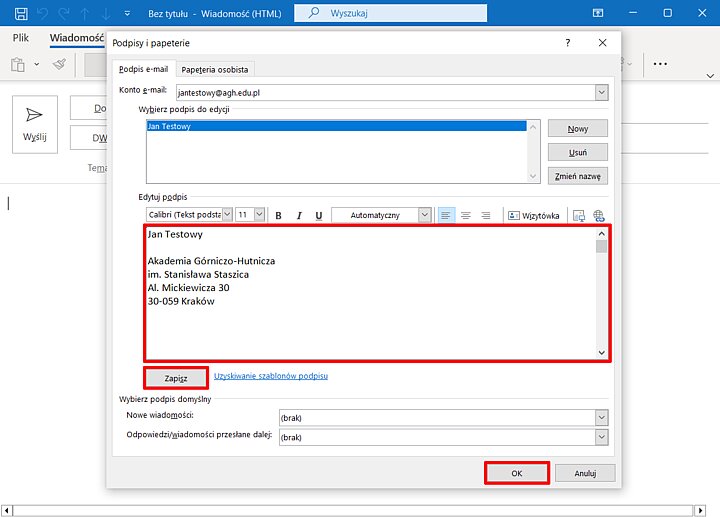Click the Redo arrow in title bar
The image size is (720, 517).
point(64,13)
